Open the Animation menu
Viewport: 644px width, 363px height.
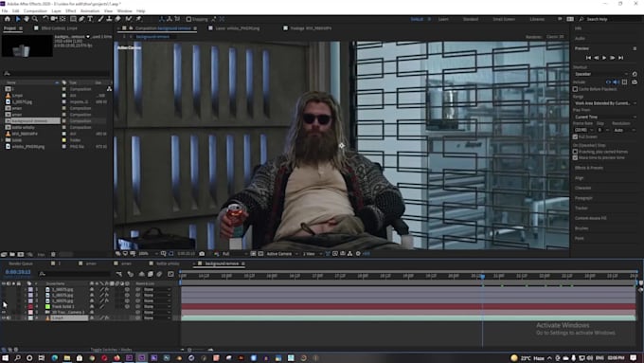[x=90, y=11]
